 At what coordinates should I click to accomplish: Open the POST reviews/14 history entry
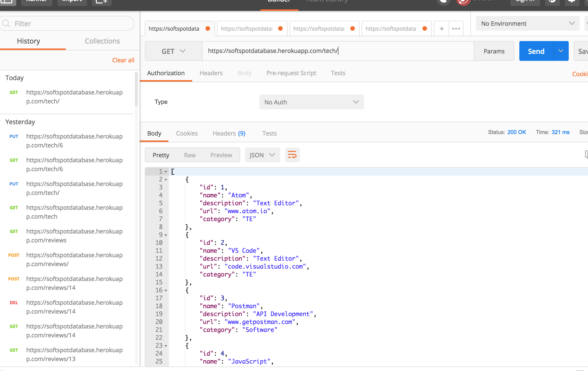67,283
